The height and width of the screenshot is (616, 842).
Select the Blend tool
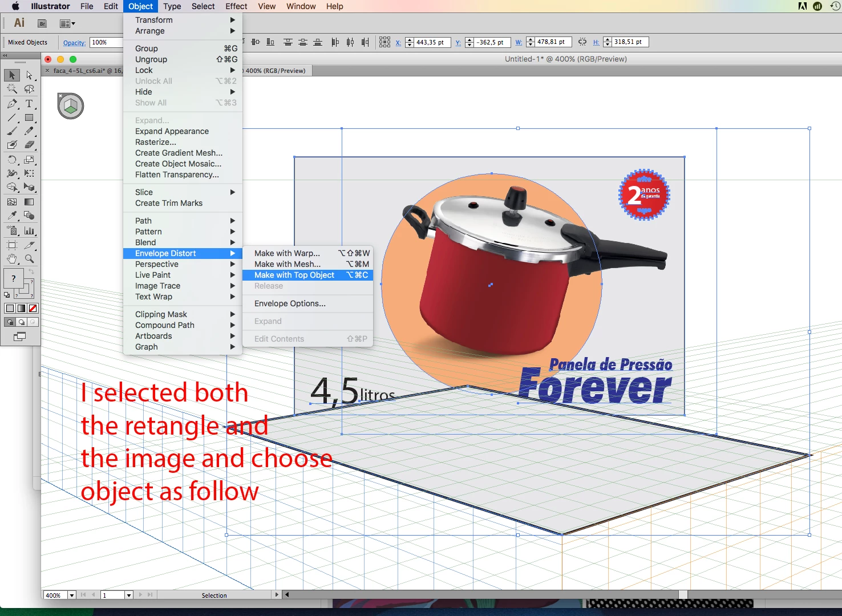click(29, 216)
